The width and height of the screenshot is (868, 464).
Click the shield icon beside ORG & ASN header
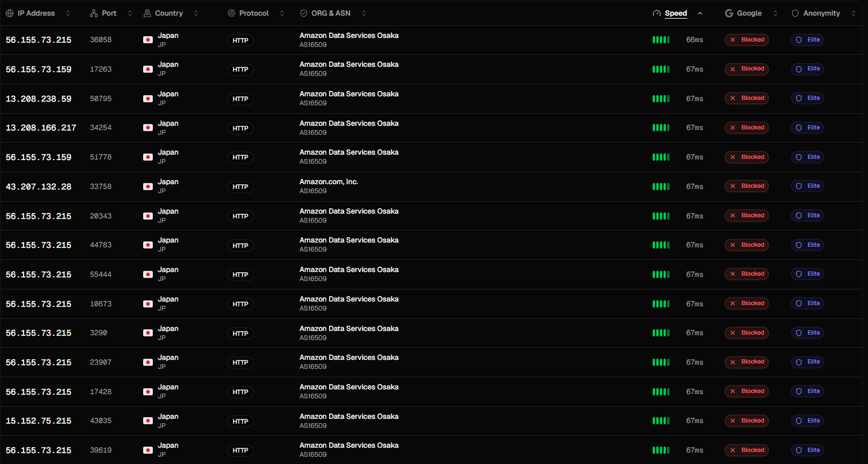click(304, 13)
